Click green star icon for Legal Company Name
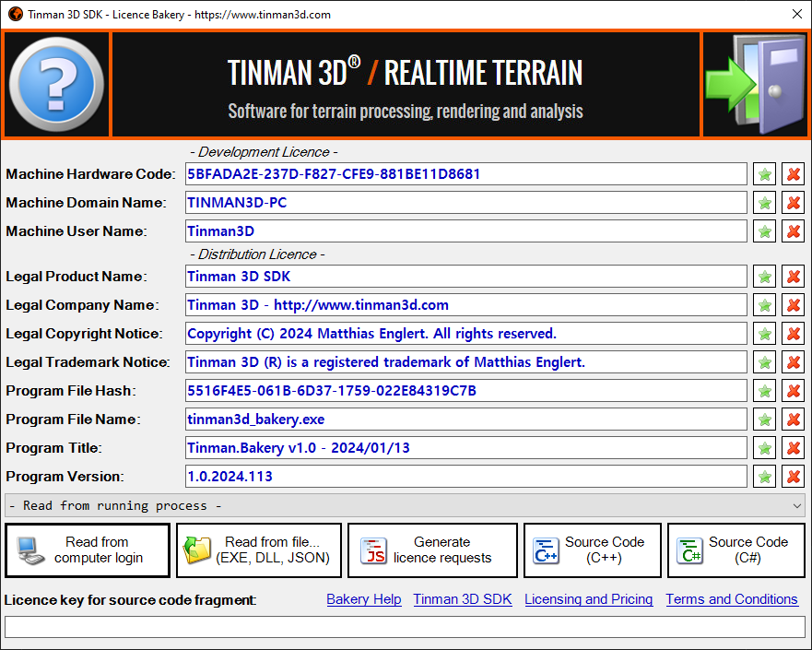Screen dimensions: 812x650 (764, 305)
